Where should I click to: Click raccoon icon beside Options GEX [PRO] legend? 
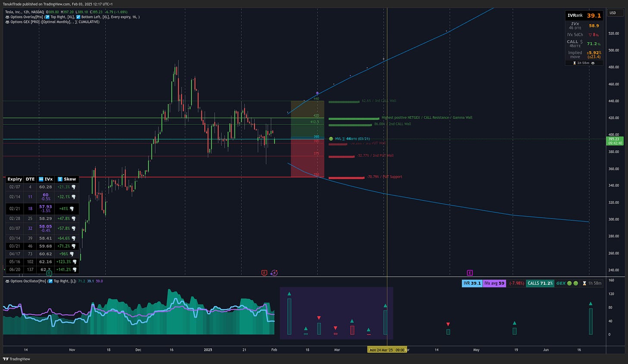[7, 22]
